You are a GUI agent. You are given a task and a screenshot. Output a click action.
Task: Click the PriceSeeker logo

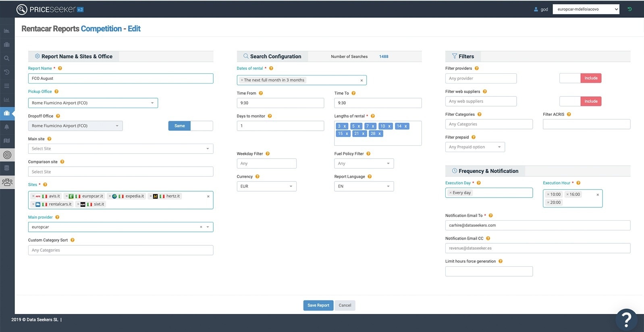50,9
